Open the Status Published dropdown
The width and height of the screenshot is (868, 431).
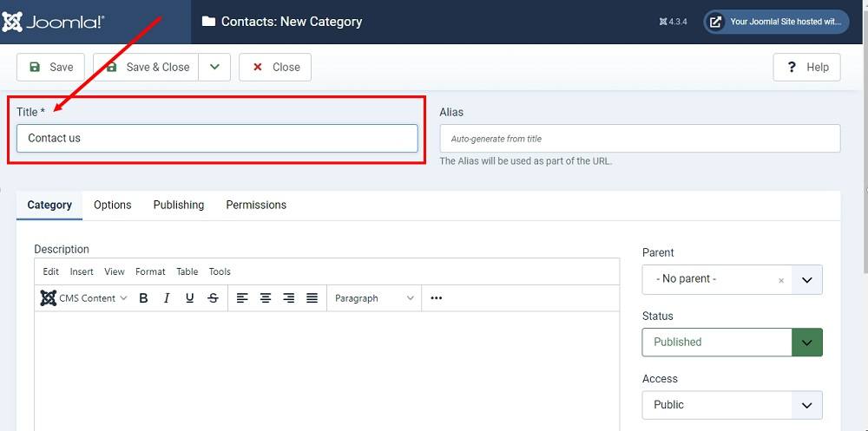pyautogui.click(x=732, y=343)
